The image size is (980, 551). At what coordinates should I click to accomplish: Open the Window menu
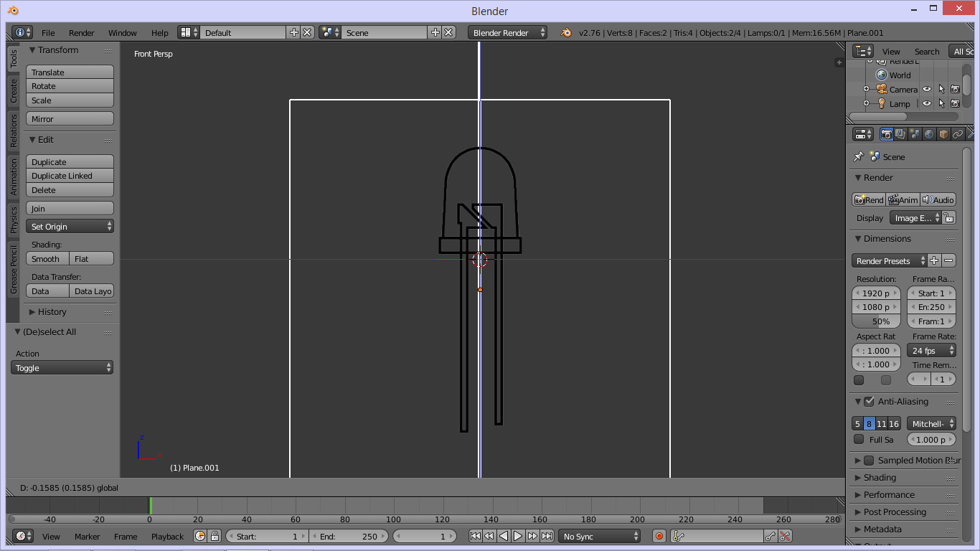point(123,33)
